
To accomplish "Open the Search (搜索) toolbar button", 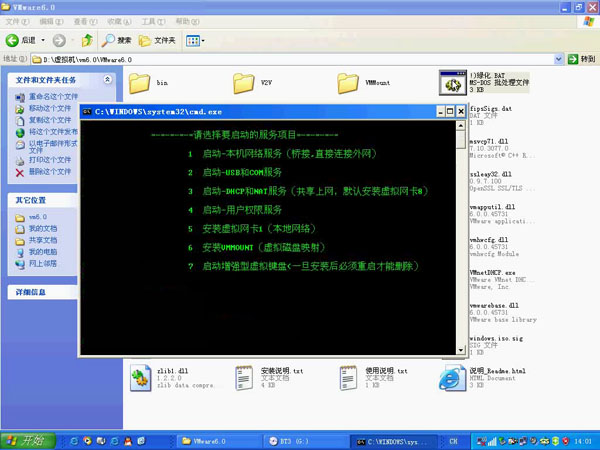I will point(117,40).
